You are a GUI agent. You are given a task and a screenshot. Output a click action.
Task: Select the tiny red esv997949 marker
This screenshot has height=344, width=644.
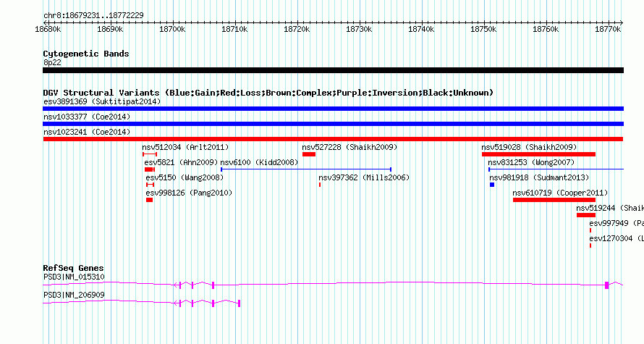pyautogui.click(x=590, y=230)
